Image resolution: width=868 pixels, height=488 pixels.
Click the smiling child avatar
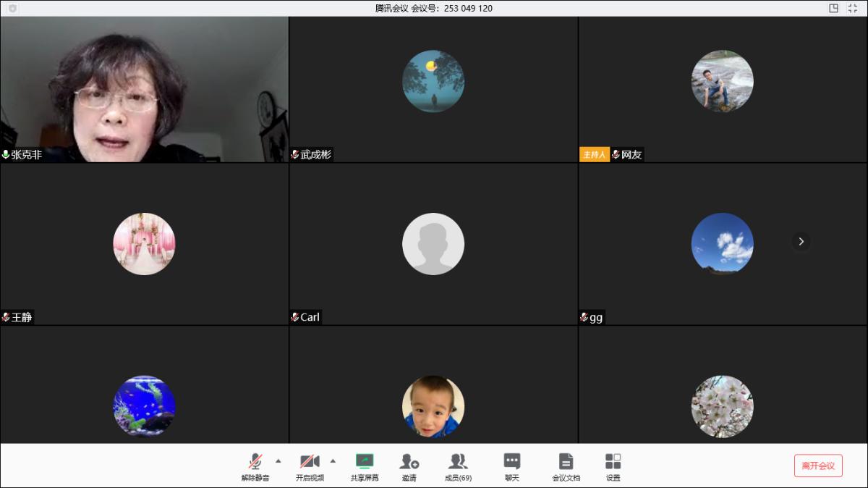click(x=433, y=406)
